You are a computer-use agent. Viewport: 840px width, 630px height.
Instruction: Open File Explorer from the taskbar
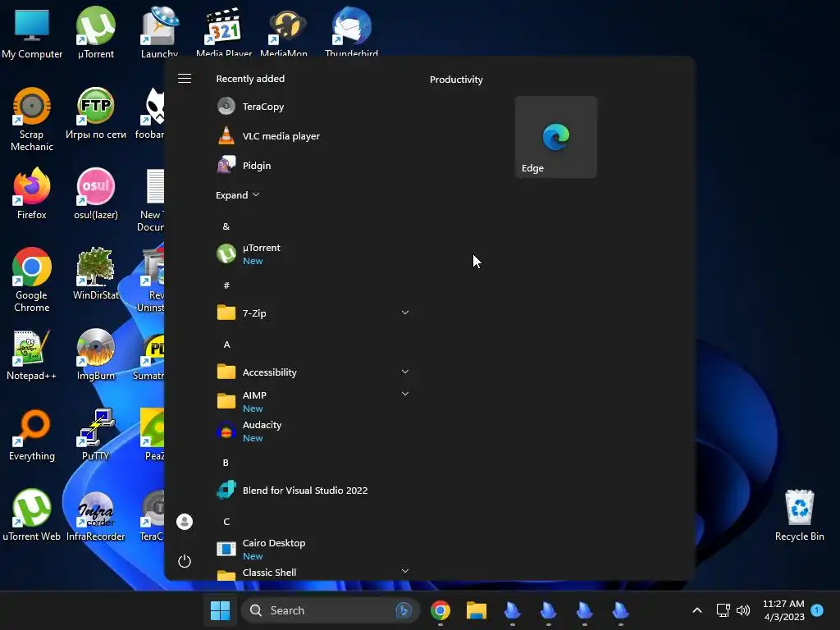tap(477, 610)
